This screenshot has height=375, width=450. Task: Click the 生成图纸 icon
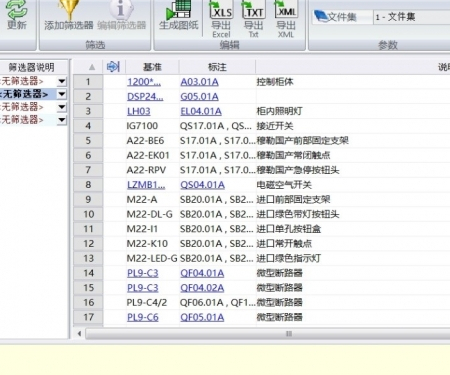click(x=178, y=9)
